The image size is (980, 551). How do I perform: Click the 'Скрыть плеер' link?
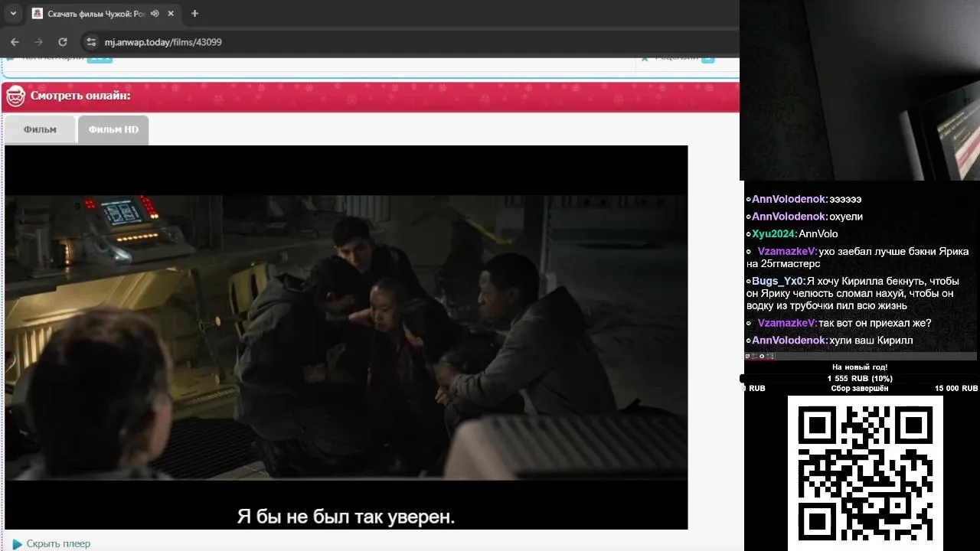tap(58, 544)
